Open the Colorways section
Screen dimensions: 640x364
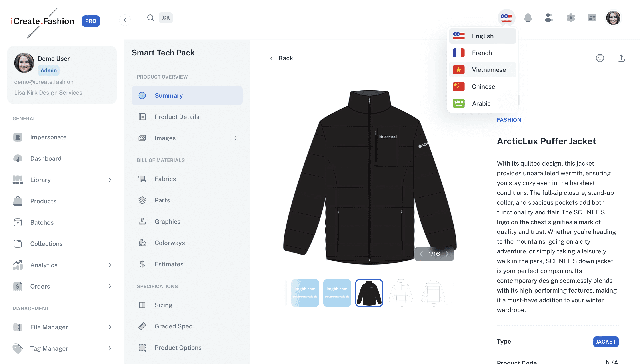pyautogui.click(x=170, y=243)
